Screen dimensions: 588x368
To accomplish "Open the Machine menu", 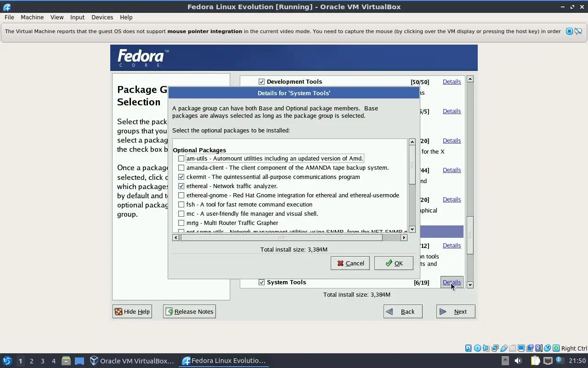I will [x=32, y=17].
